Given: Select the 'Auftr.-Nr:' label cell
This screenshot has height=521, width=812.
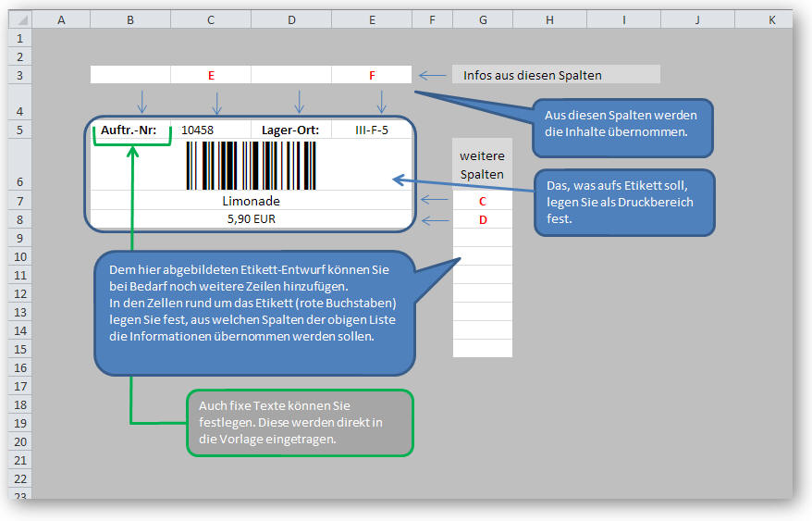Looking at the screenshot, I should [130, 130].
